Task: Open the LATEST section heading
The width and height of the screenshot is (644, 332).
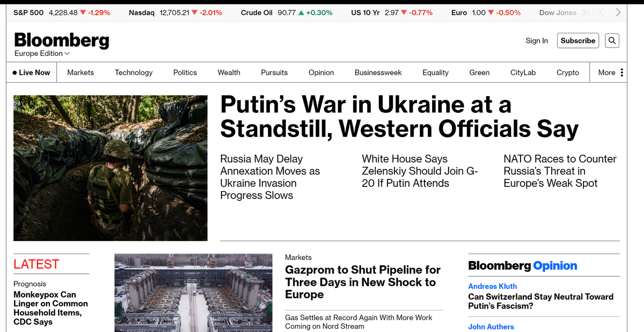Action: tap(36, 264)
